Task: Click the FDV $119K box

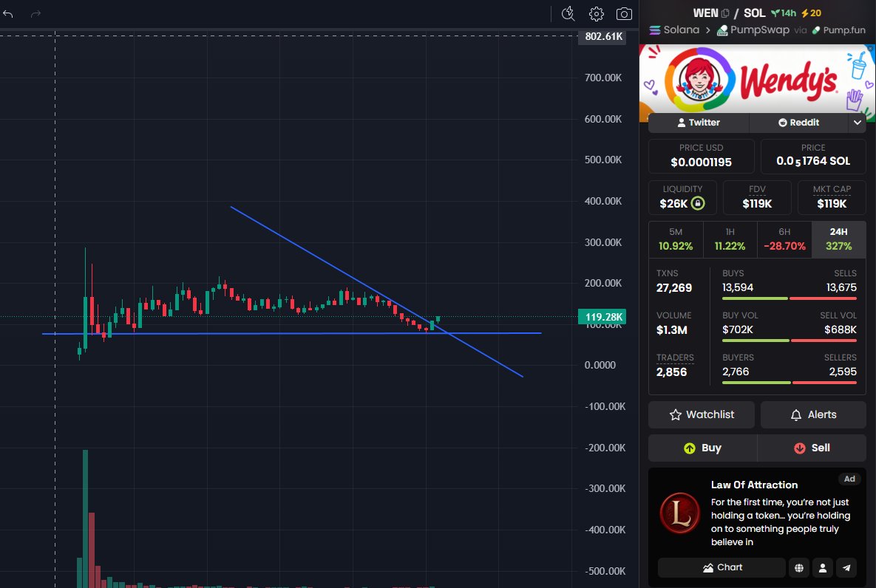Action: (757, 197)
